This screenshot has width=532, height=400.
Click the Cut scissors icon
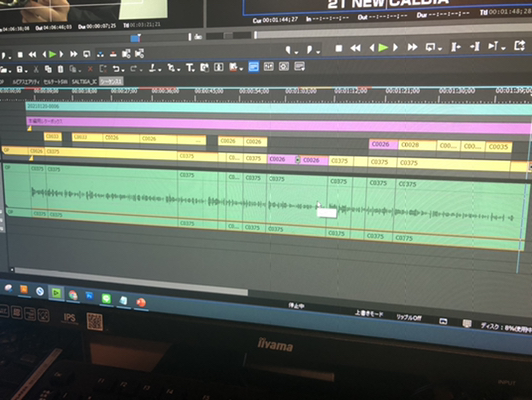[36, 70]
